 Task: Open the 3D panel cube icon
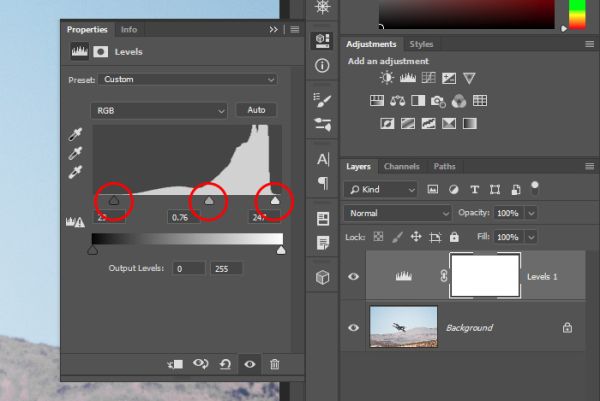coord(323,277)
